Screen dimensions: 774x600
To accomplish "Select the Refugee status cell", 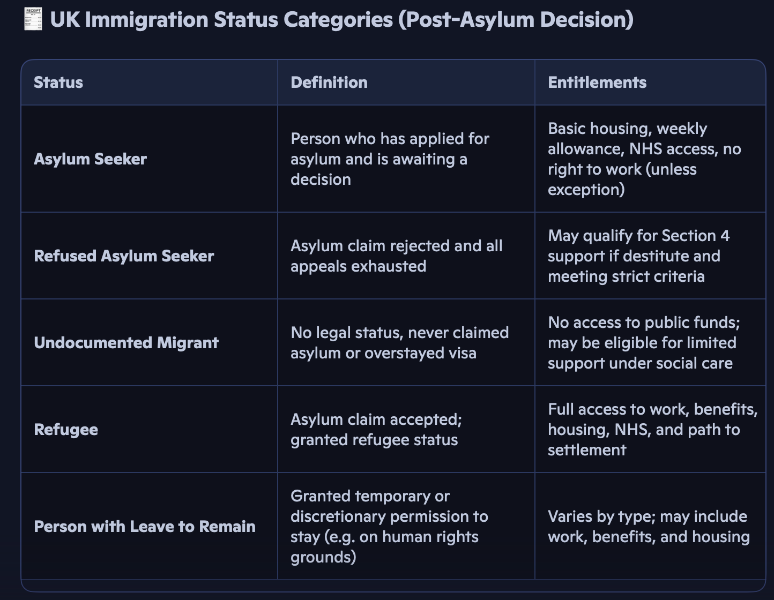I will [x=66, y=429].
